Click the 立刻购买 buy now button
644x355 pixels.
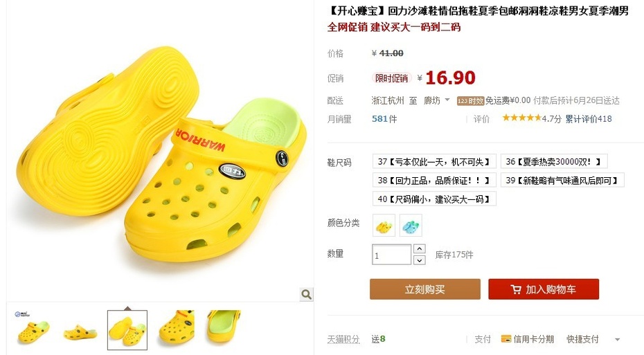(425, 289)
